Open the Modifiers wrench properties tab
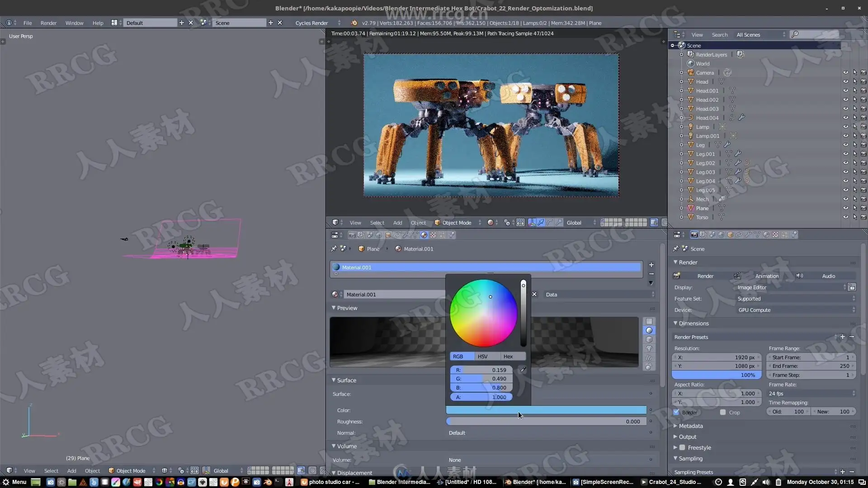 click(x=406, y=235)
